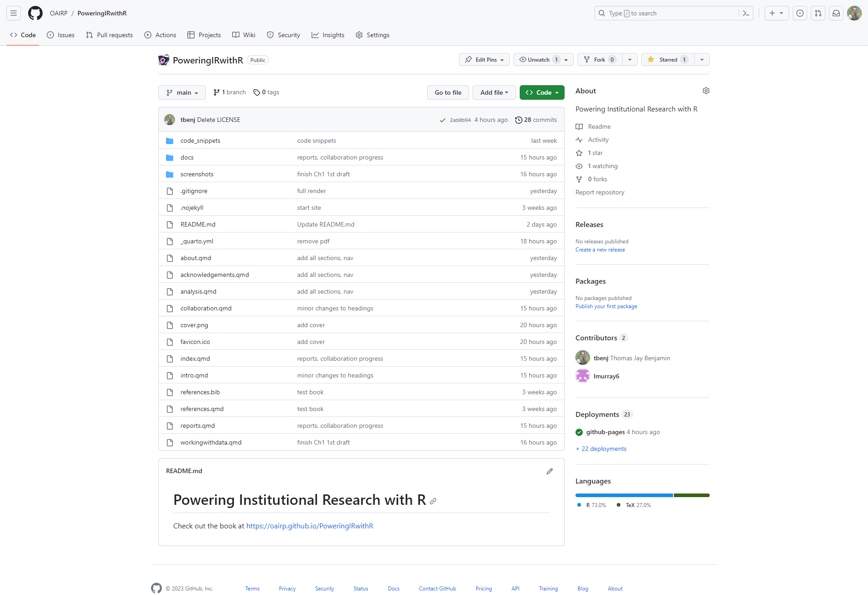Click the Fork button
Viewport: 868px width, 595px height.
600,59
